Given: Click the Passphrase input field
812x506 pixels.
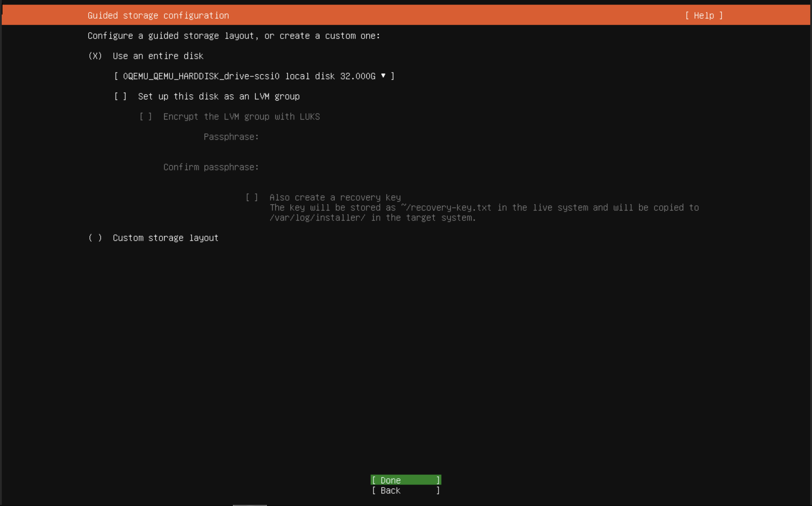Looking at the screenshot, I should coord(319,137).
